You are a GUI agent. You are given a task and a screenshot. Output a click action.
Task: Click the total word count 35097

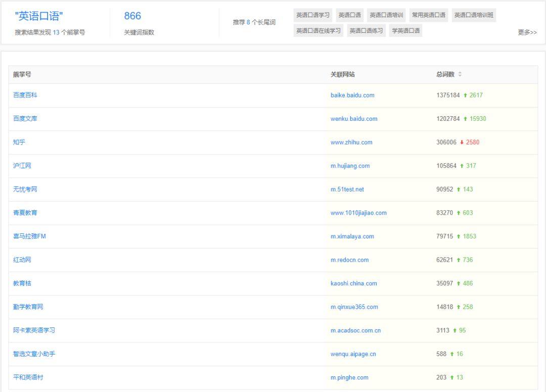point(445,283)
